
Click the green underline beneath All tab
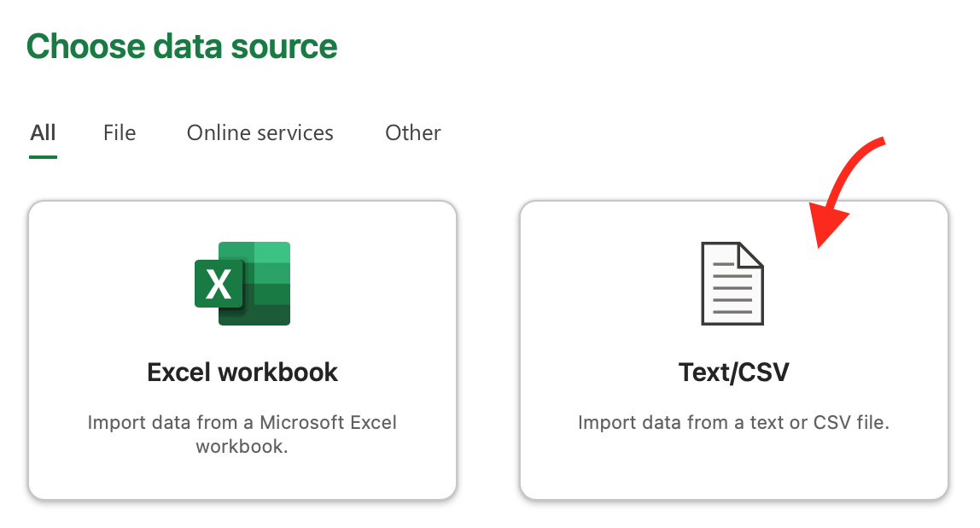43,156
